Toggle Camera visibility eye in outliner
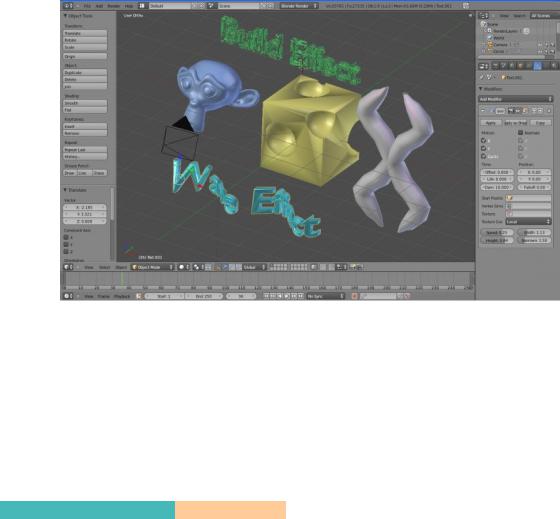560x519 pixels. [540, 45]
